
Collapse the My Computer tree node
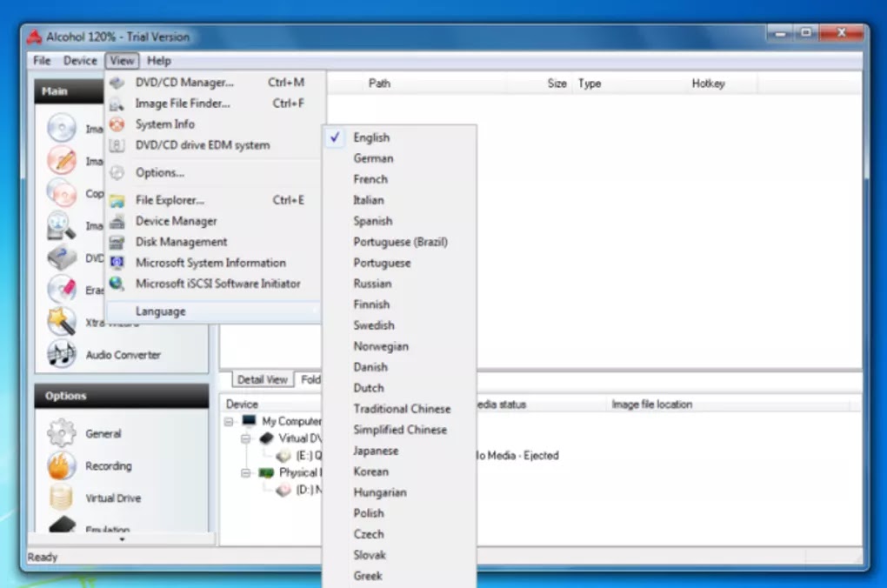[229, 422]
